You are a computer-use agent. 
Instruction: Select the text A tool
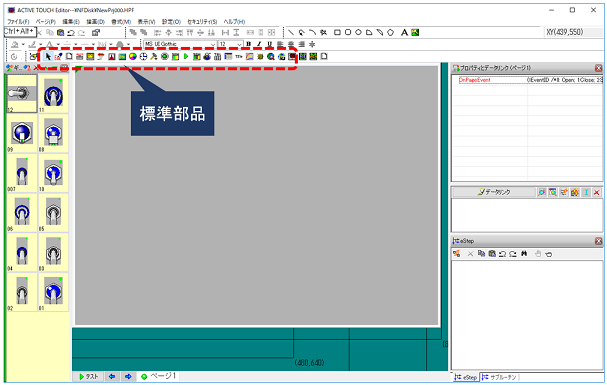404,33
